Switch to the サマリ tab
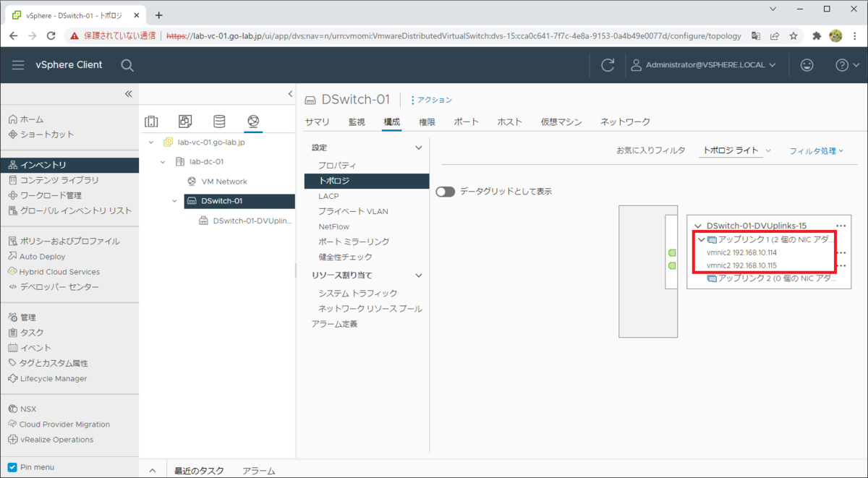The width and height of the screenshot is (868, 478). pyautogui.click(x=317, y=122)
